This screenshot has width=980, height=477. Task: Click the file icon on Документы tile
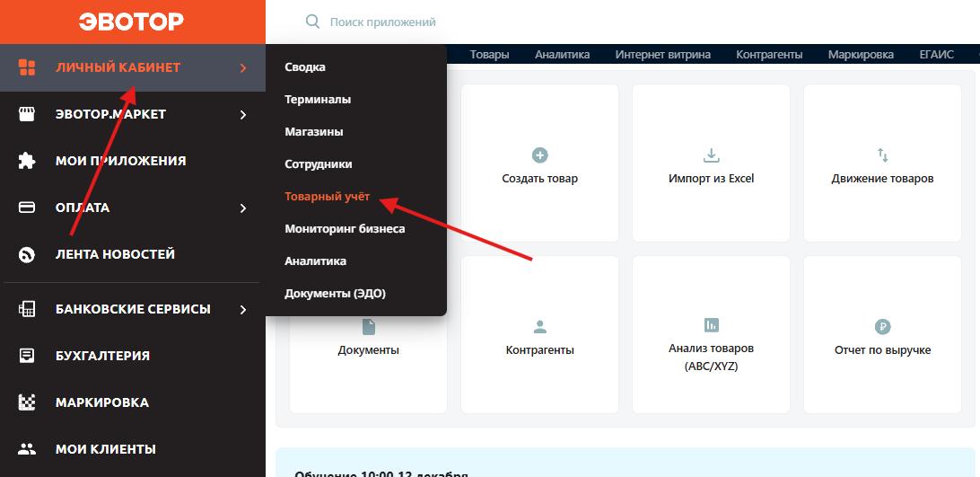[x=369, y=327]
